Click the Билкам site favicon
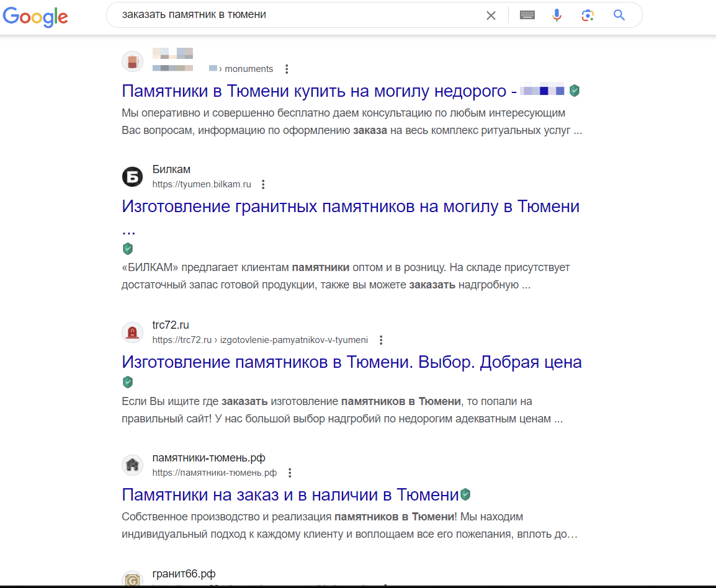 click(x=132, y=177)
